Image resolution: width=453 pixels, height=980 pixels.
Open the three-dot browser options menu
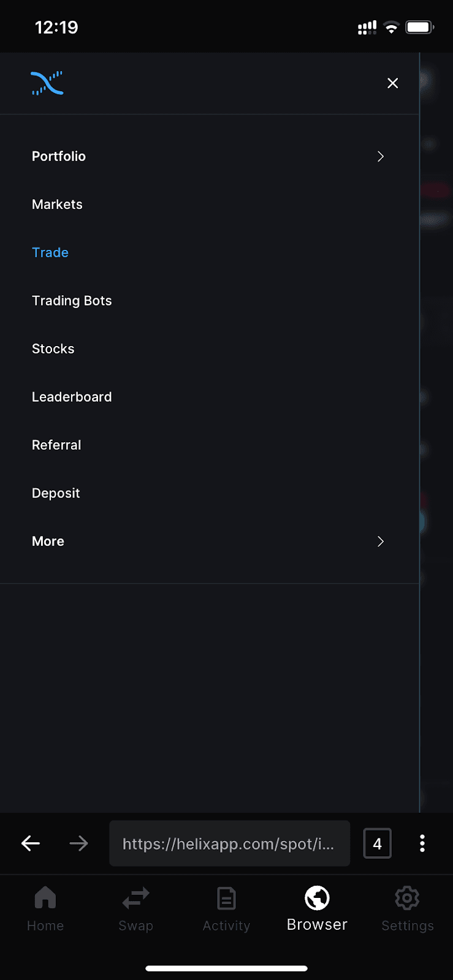tap(422, 843)
